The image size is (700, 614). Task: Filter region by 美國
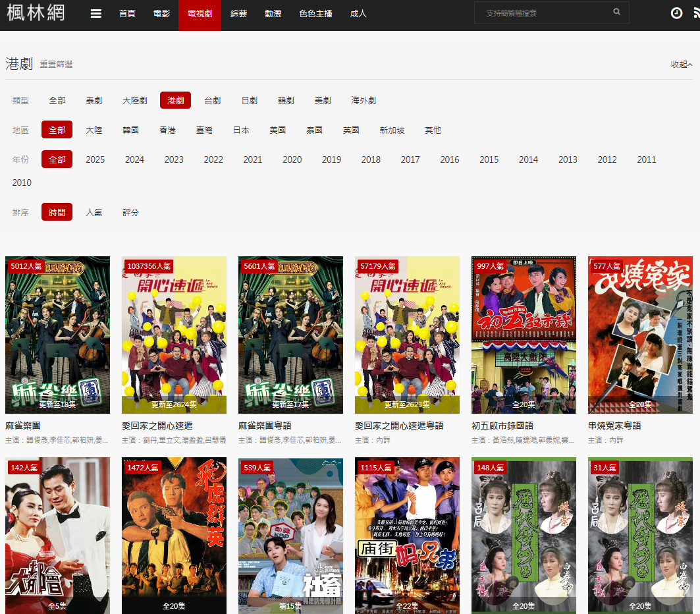(278, 130)
